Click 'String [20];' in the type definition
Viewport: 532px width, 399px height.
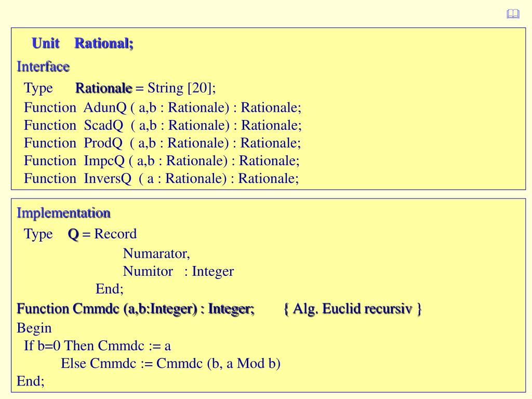(x=181, y=88)
